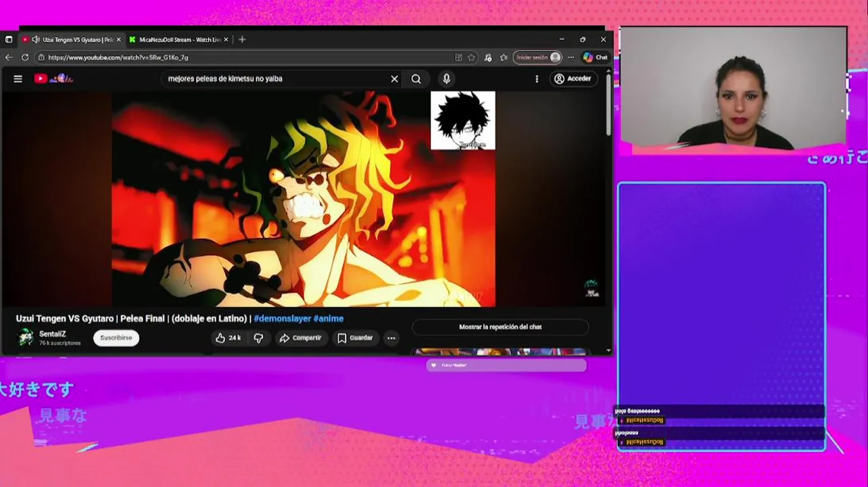
Task: Open browser extensions icon
Action: (488, 57)
